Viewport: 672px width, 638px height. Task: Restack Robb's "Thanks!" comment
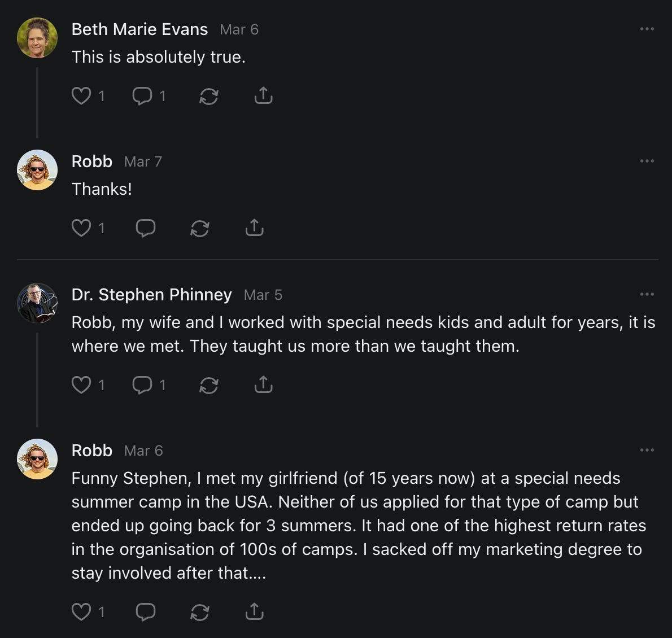point(200,228)
